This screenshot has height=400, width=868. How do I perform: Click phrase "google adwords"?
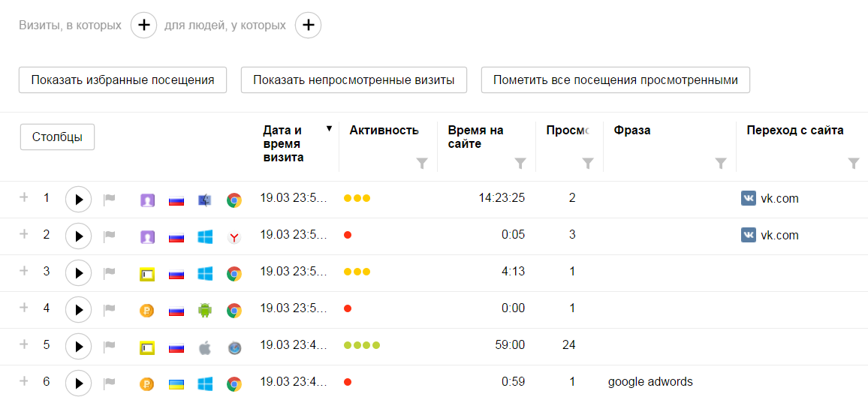pyautogui.click(x=650, y=382)
